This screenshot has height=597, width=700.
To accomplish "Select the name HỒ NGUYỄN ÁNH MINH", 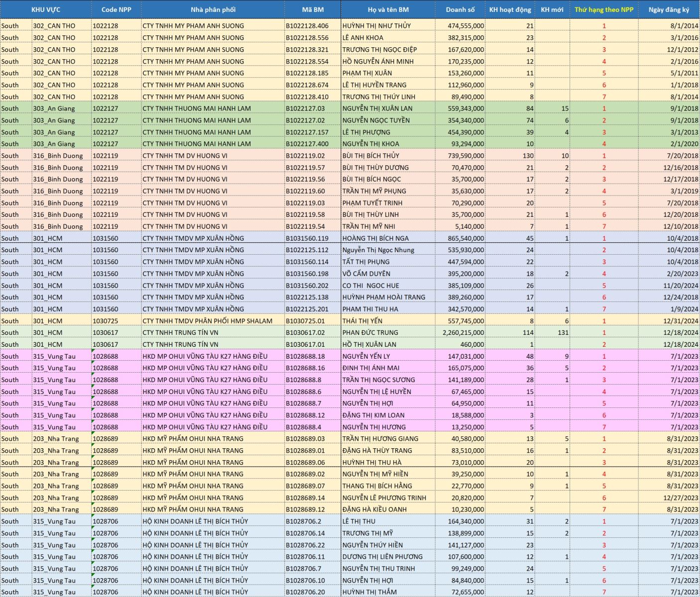I will coord(378,62).
